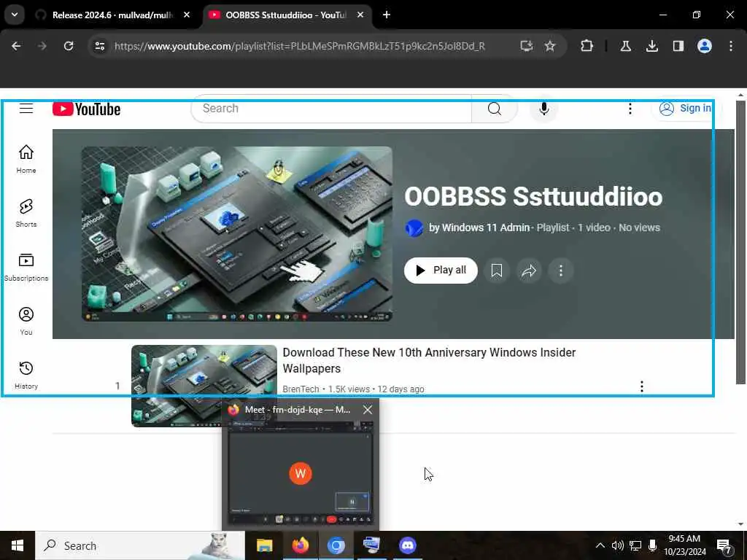Select the OOBBSS Ssttuuddiioo YouTube tab
This screenshot has height=560, width=747.
tap(286, 15)
